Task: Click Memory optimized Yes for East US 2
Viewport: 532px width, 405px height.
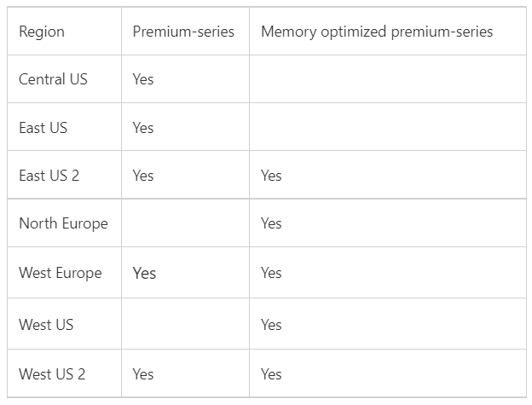Action: click(x=271, y=176)
